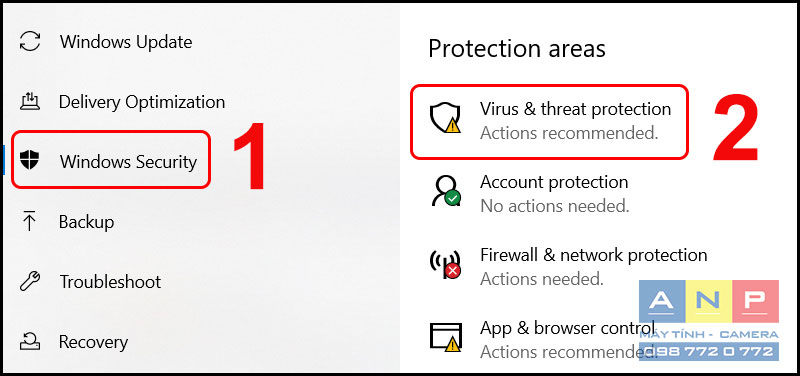Image resolution: width=800 pixels, height=376 pixels.
Task: Click the Delivery Optimization icon
Action: [30, 102]
